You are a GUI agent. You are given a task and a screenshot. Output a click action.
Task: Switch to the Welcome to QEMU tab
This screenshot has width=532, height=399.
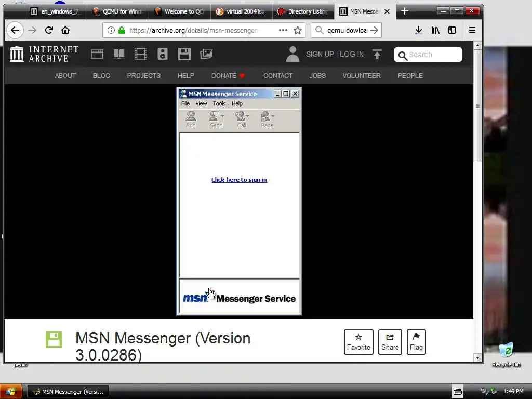pos(180,11)
